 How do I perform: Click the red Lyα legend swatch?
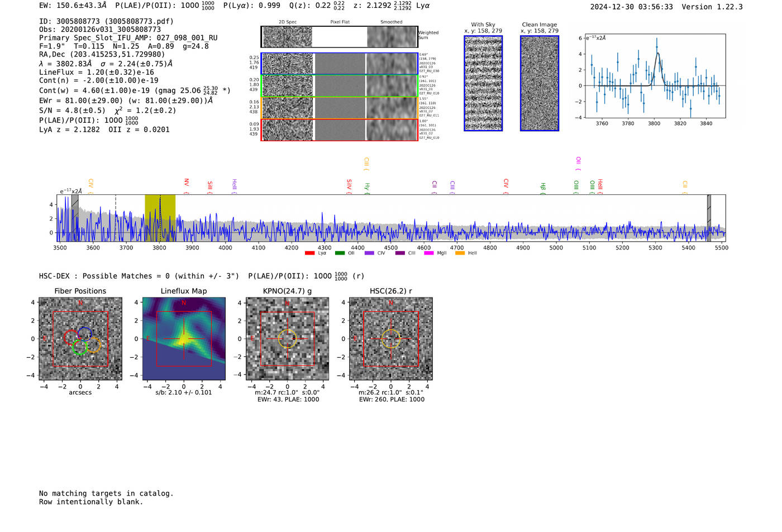[x=310, y=253]
